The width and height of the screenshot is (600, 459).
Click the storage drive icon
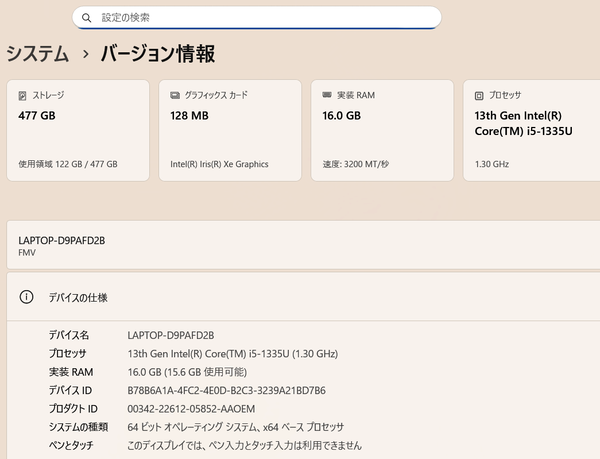pyautogui.click(x=22, y=96)
